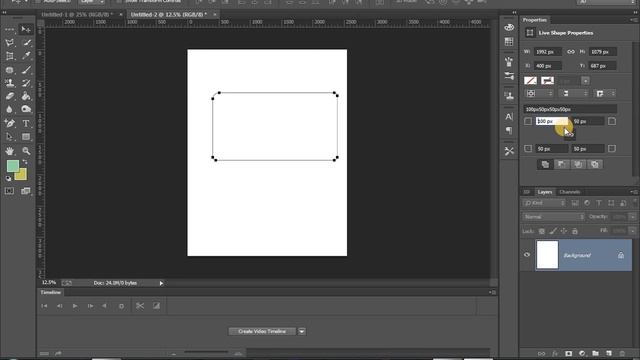Viewport: 640px width, 360px height.
Task: Open stroke alignment type dropdown
Action: click(x=538, y=93)
